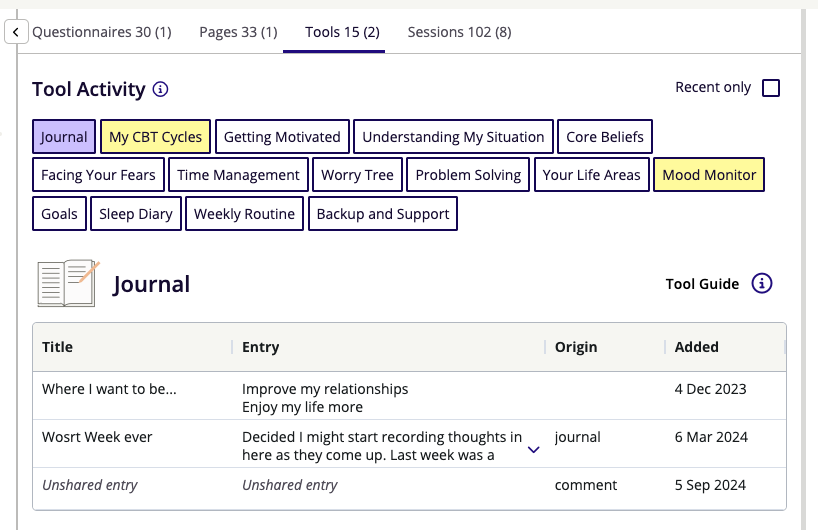
Task: Select the Sleep Diary tool
Action: [x=136, y=214]
